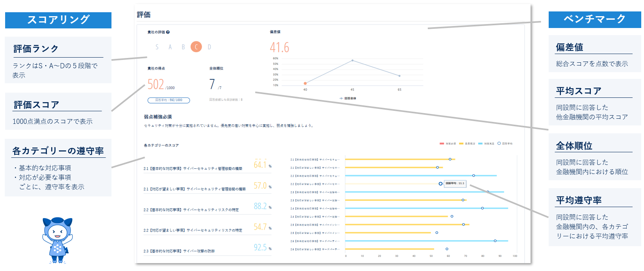Open list row 2.3【基本的な対応事項】サイバー攻撃の防御

coord(208,248)
